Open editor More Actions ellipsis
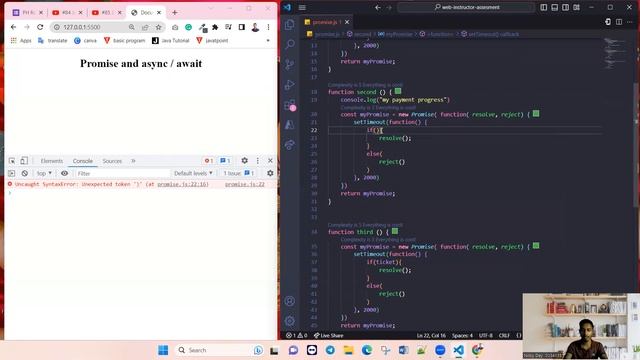 [630, 22]
